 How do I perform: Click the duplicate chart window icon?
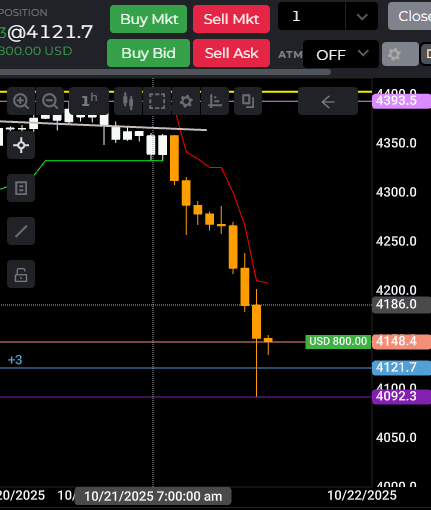point(248,101)
